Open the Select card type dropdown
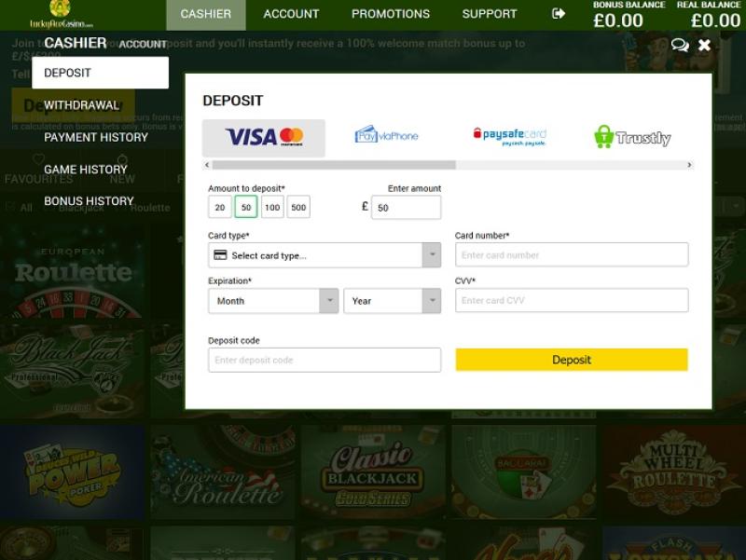Screen dimensions: 746x560 325,255
